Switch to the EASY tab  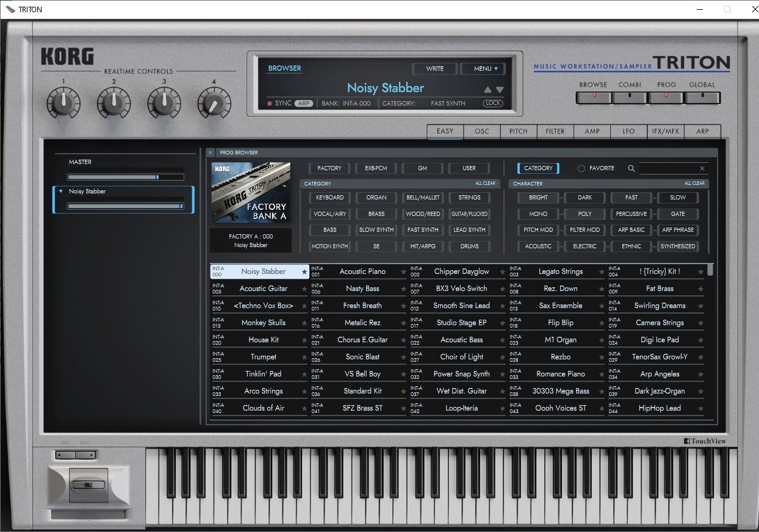point(445,131)
